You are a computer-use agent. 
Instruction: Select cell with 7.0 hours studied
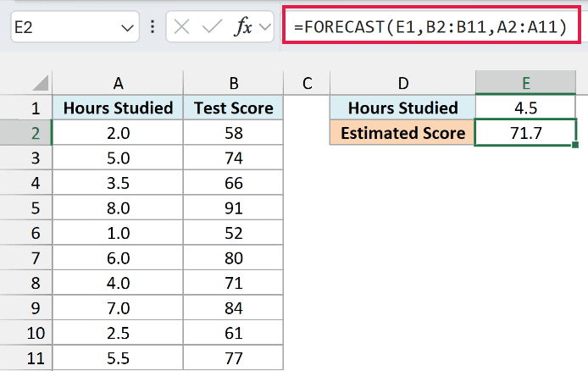tap(118, 307)
